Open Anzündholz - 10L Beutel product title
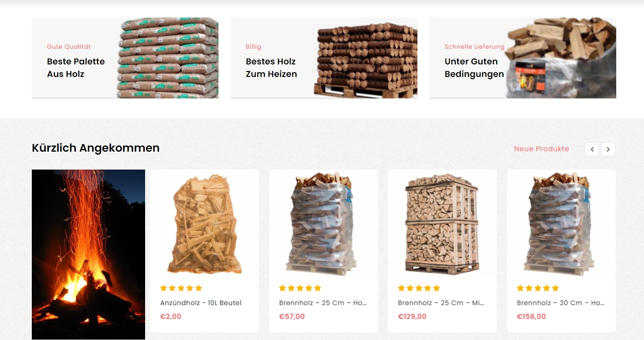The image size is (644, 340). click(x=201, y=303)
